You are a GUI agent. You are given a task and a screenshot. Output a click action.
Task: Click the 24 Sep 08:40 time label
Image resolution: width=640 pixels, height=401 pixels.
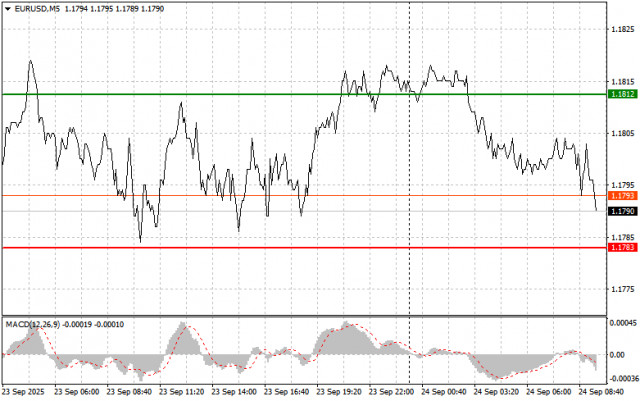tap(601, 392)
